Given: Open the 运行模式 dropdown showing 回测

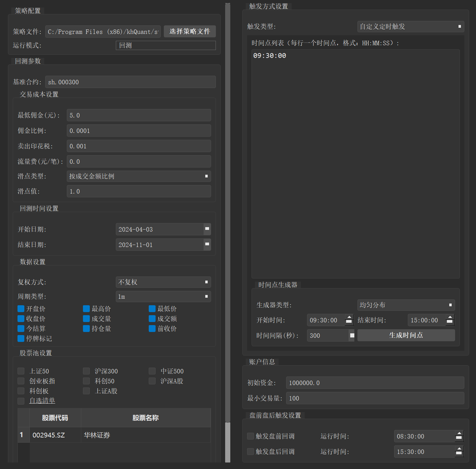Looking at the screenshot, I should click(166, 46).
